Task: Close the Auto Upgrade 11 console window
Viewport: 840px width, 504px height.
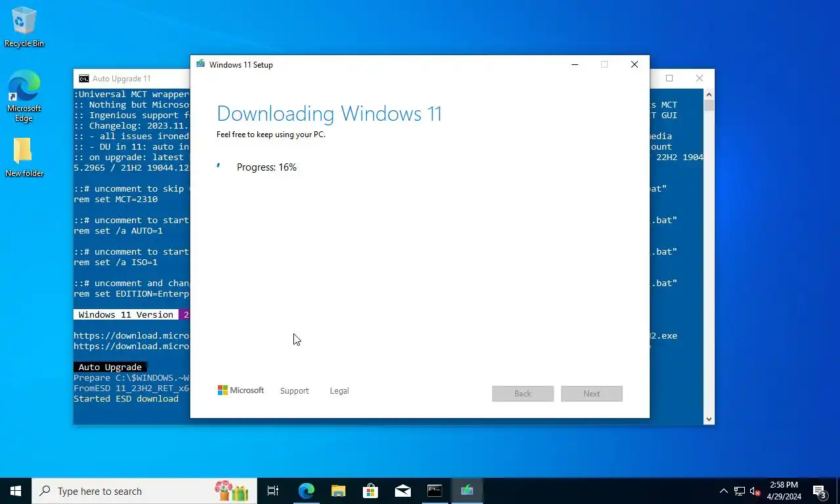Action: (700, 78)
